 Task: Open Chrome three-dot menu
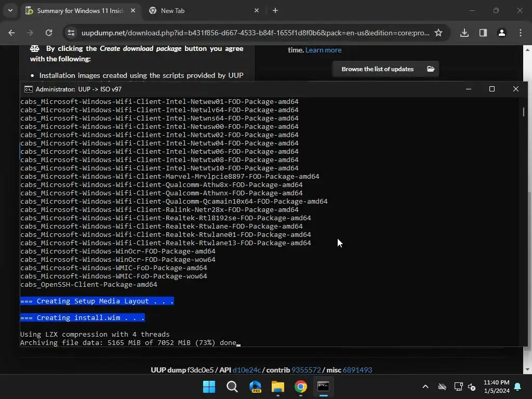[521, 33]
